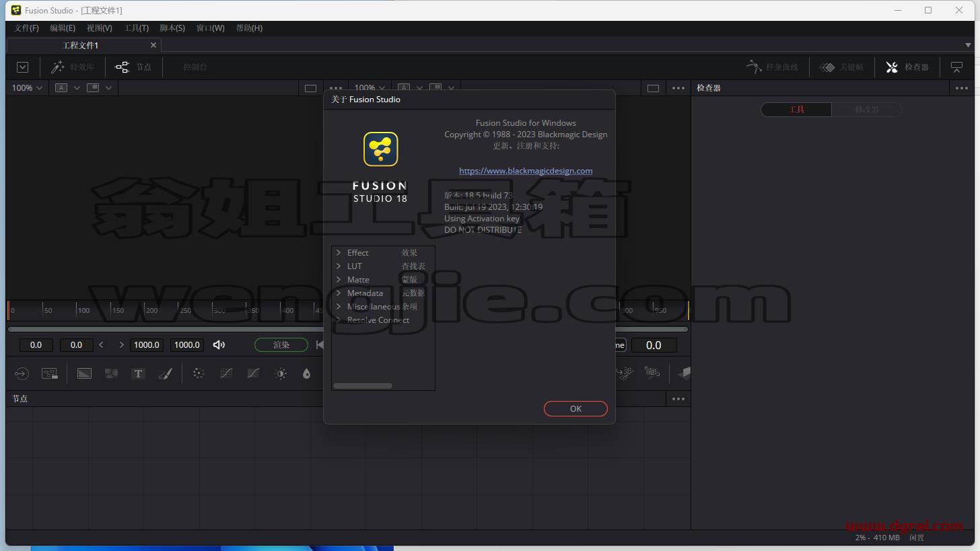Viewport: 980px width, 551px height.
Task: Add a Color Curves node from toolbar
Action: click(226, 373)
